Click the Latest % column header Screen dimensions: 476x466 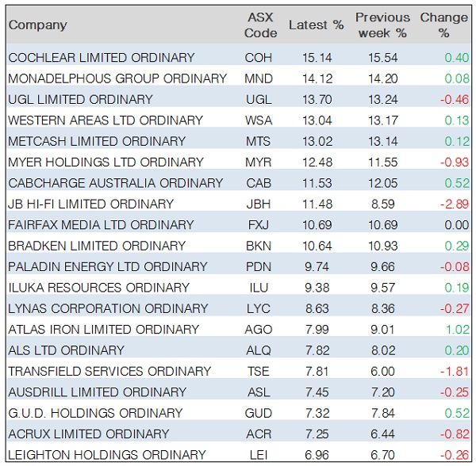pyautogui.click(x=316, y=25)
